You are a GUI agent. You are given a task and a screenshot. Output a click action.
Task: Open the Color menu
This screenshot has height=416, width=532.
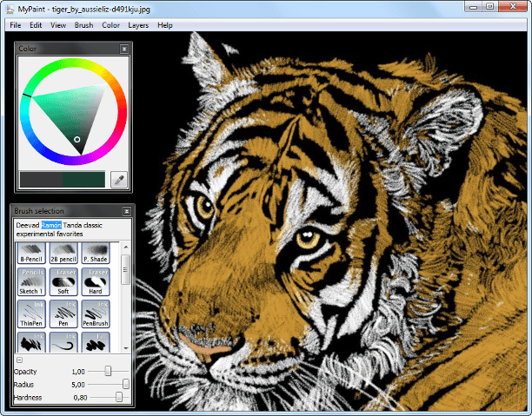(x=111, y=25)
